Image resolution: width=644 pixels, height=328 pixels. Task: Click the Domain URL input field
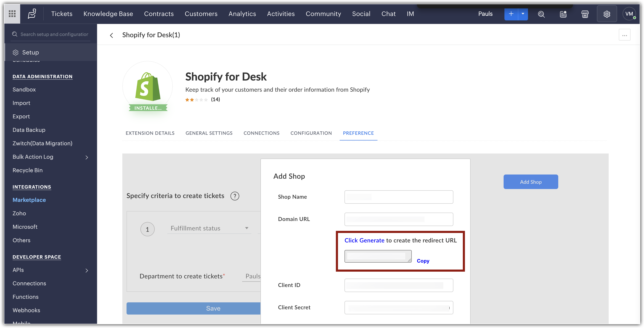[x=399, y=219]
